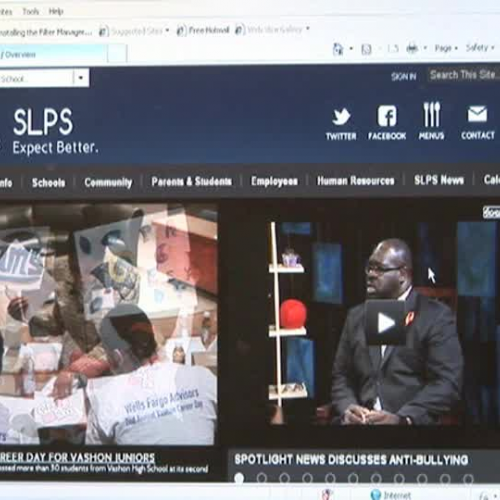Switch to the Overview browser tab

coord(53,54)
